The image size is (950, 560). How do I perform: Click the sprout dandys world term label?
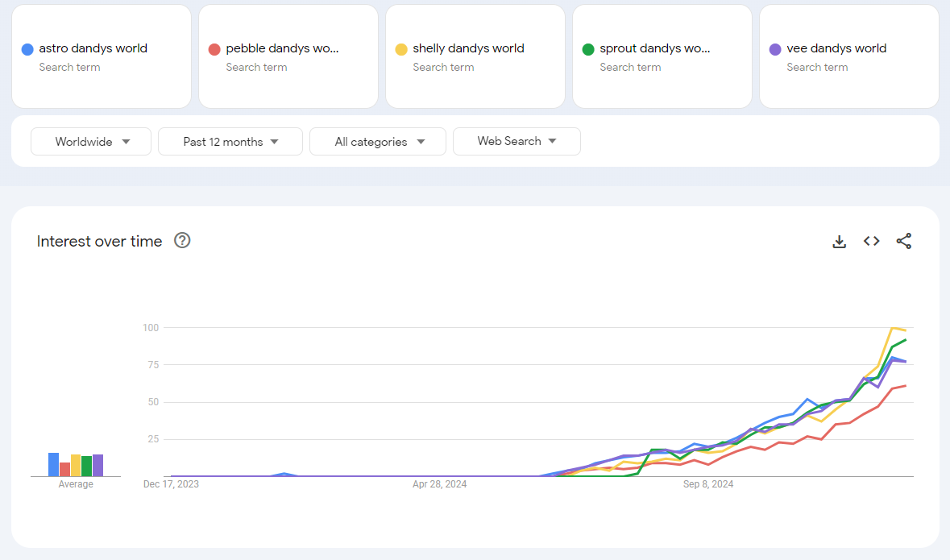click(654, 48)
